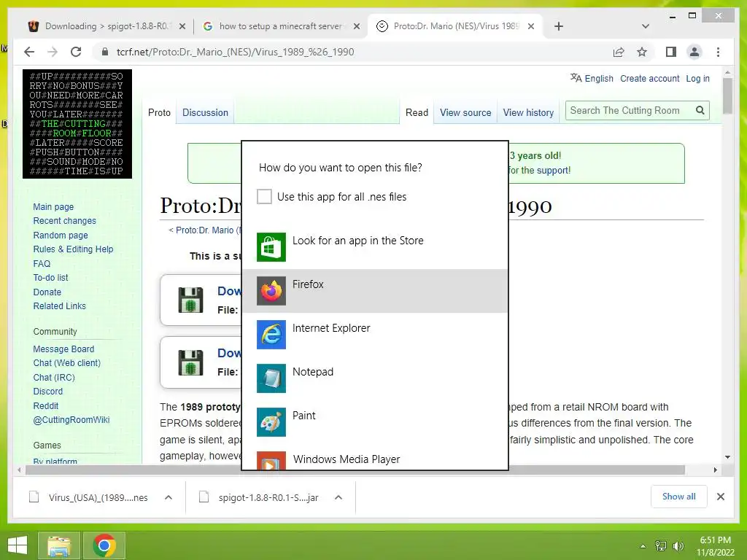The width and height of the screenshot is (747, 560).
Task: Bookmark this page with the star
Action: coord(642,52)
